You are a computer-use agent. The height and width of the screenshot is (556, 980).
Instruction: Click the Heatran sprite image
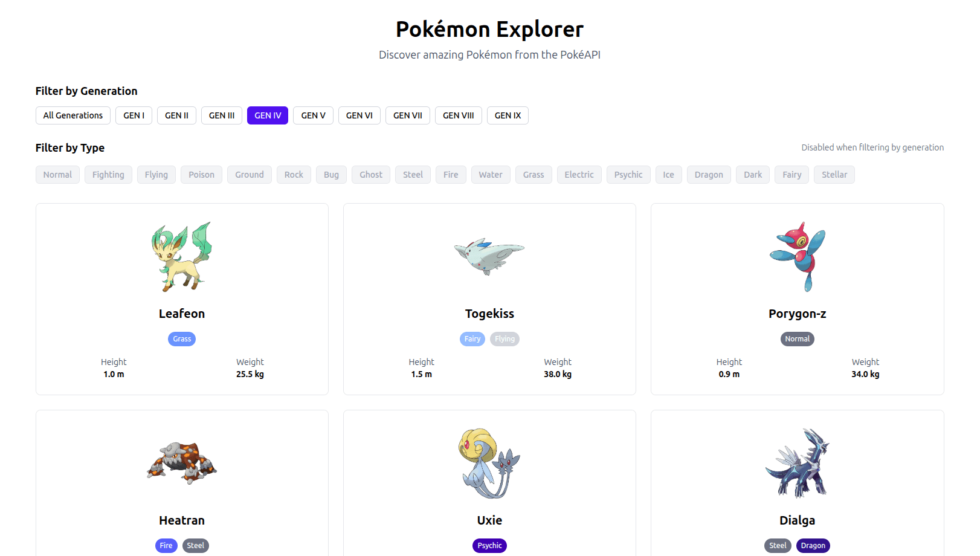click(x=182, y=462)
